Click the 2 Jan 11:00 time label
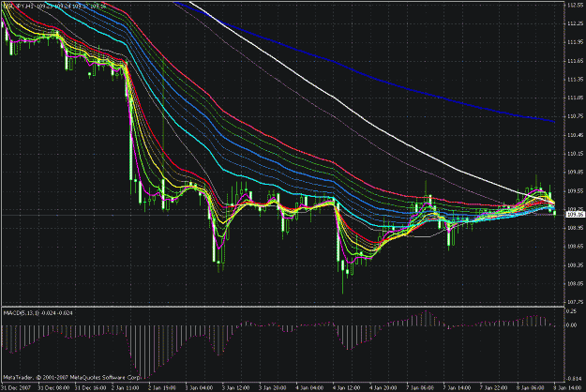The image size is (586, 392). pyautogui.click(x=126, y=388)
